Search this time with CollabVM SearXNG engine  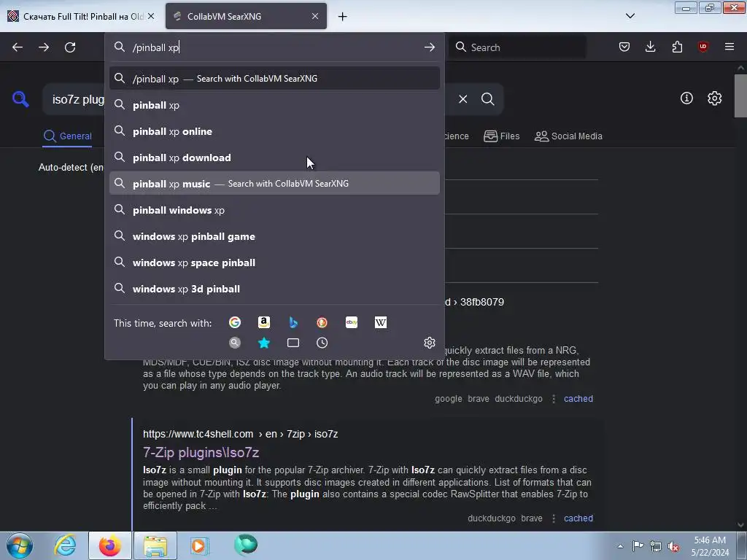[x=235, y=343]
